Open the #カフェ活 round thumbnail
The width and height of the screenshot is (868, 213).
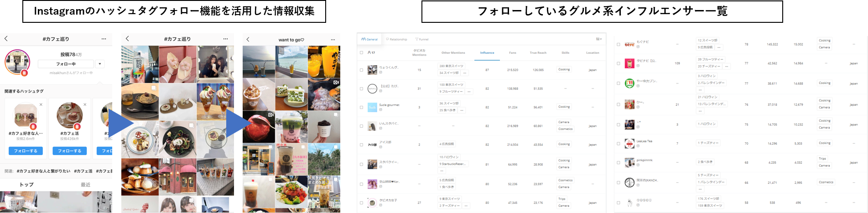[x=69, y=115]
